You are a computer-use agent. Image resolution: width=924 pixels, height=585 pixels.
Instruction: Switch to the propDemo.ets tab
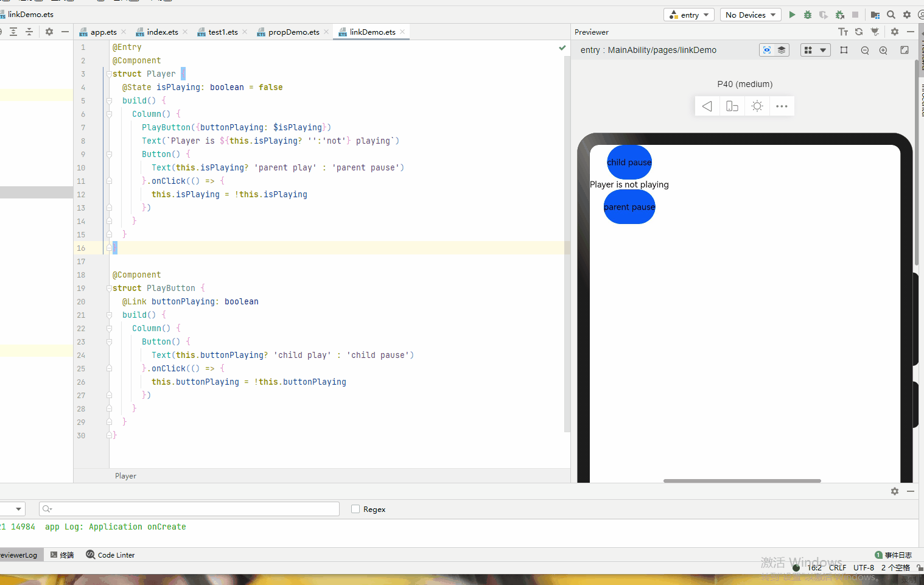click(293, 32)
